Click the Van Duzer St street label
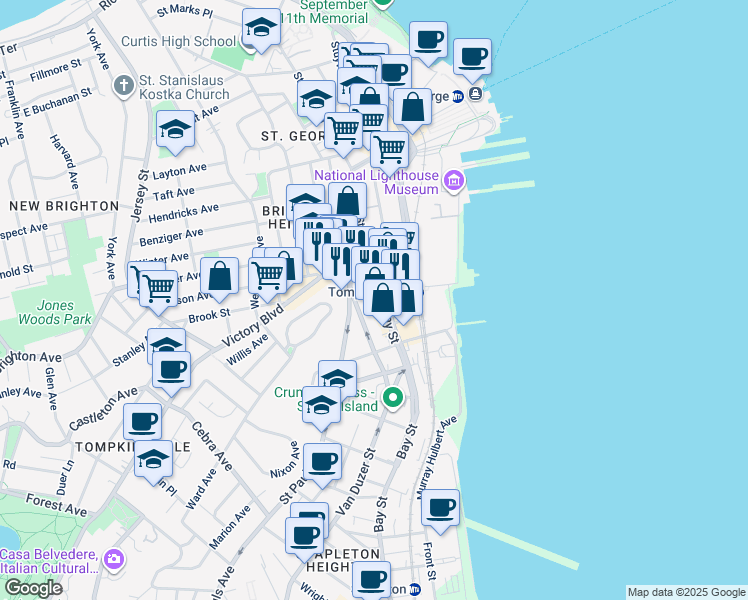The image size is (748, 600). (x=356, y=482)
